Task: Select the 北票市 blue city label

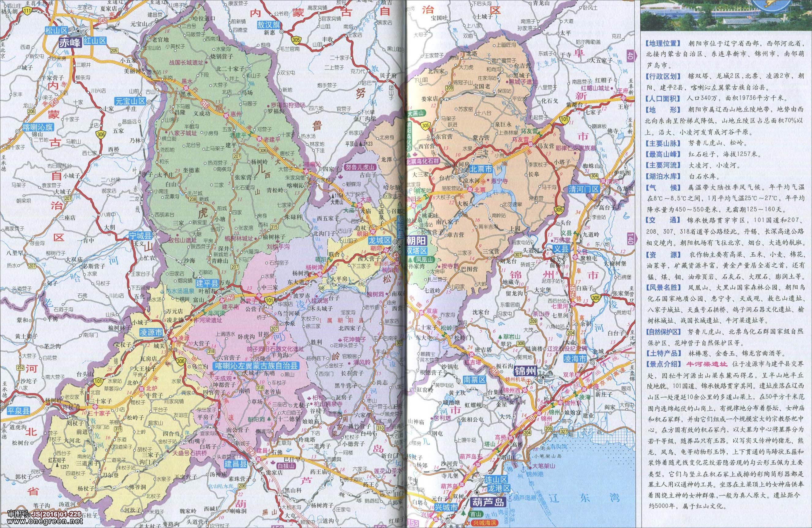Action: coord(481,168)
